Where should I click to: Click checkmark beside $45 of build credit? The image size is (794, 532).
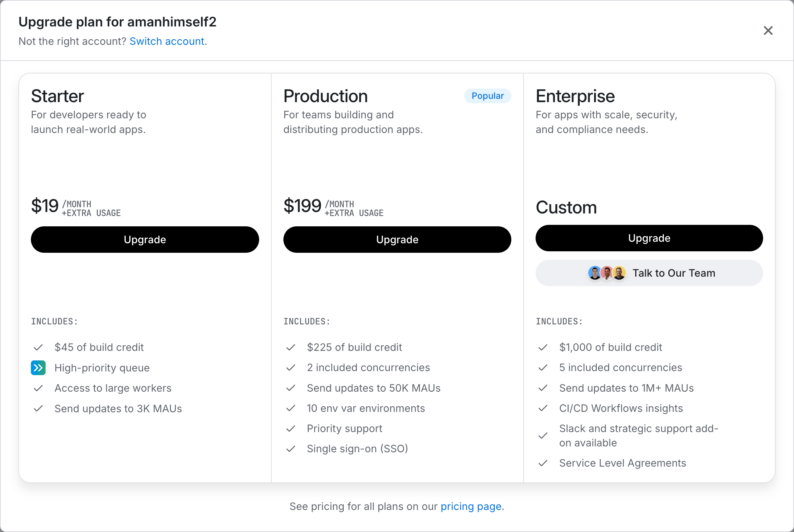click(38, 347)
